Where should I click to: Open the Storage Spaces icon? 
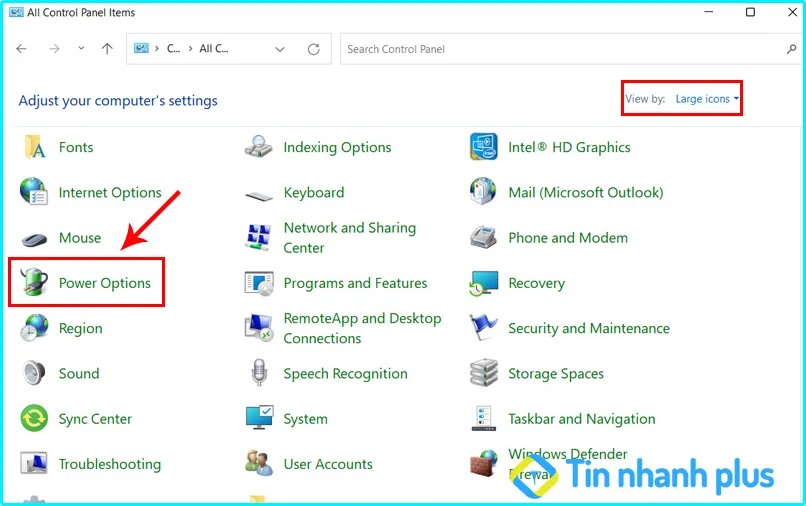click(x=484, y=374)
